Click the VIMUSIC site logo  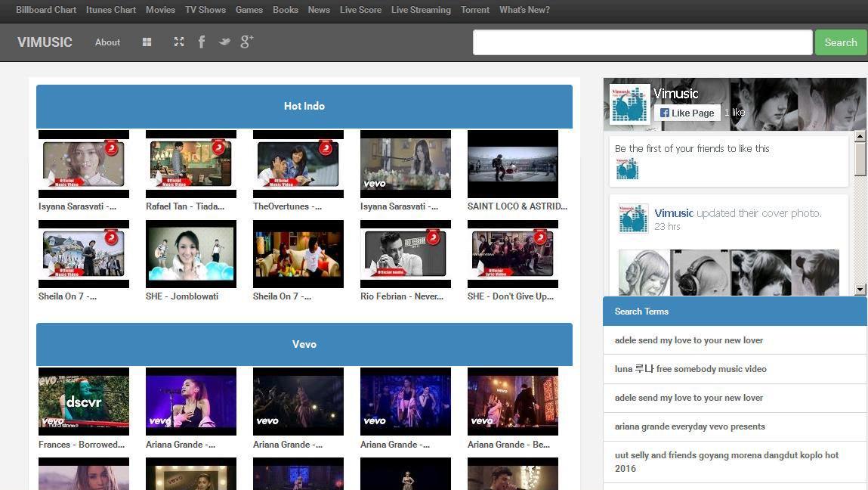click(45, 42)
